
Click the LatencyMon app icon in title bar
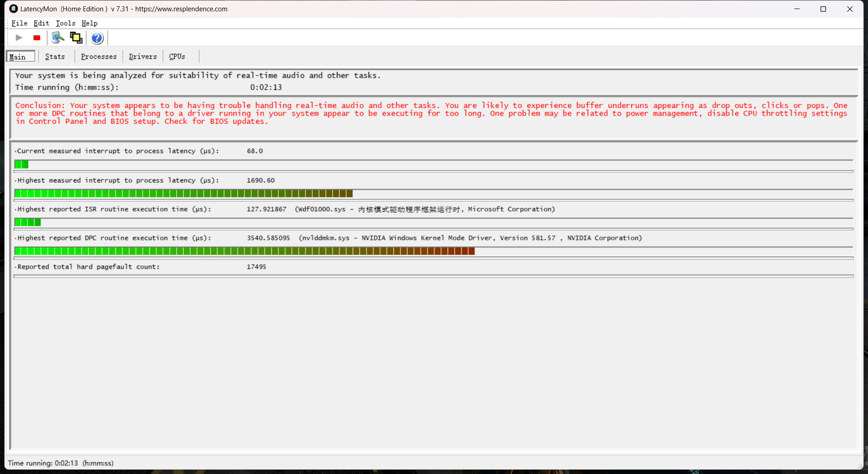click(14, 9)
